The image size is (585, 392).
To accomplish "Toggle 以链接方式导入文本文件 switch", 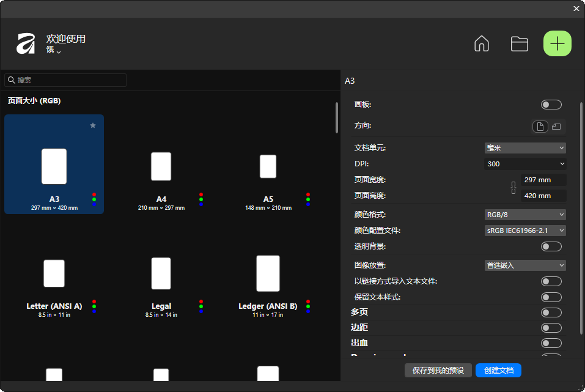I will click(x=551, y=281).
